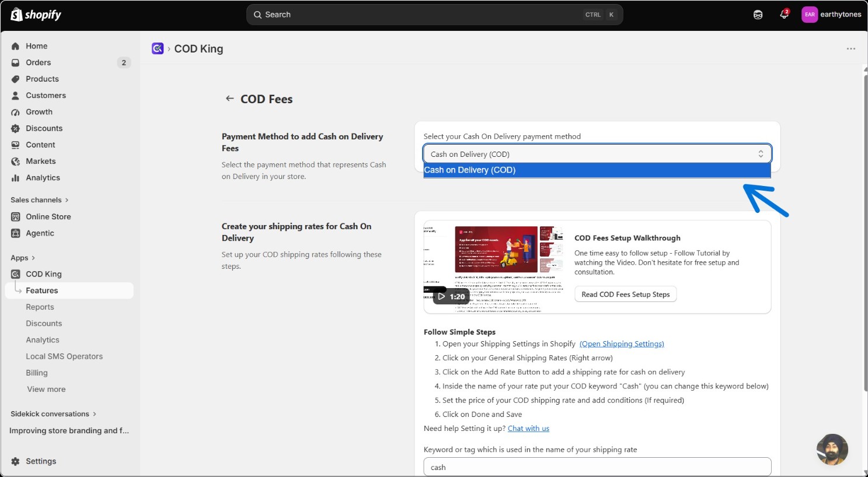Image resolution: width=868 pixels, height=477 pixels.
Task: Open Features under COD King
Action: click(x=69, y=290)
